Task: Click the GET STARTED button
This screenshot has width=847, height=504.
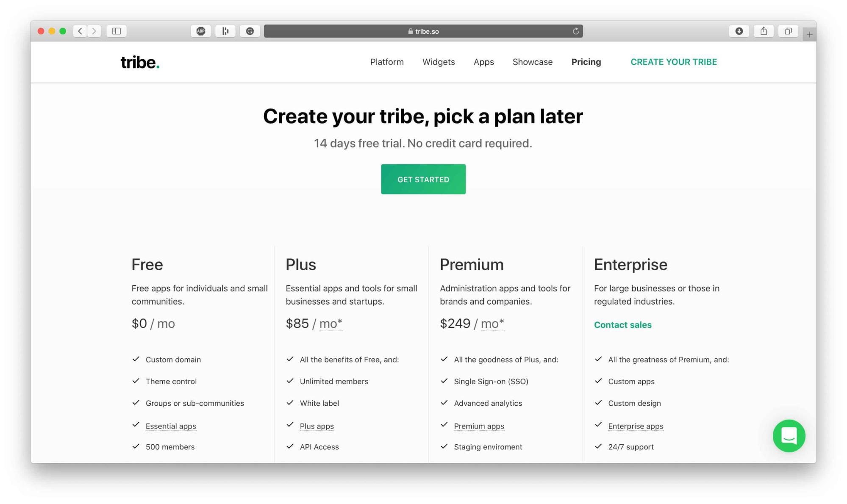Action: tap(423, 179)
